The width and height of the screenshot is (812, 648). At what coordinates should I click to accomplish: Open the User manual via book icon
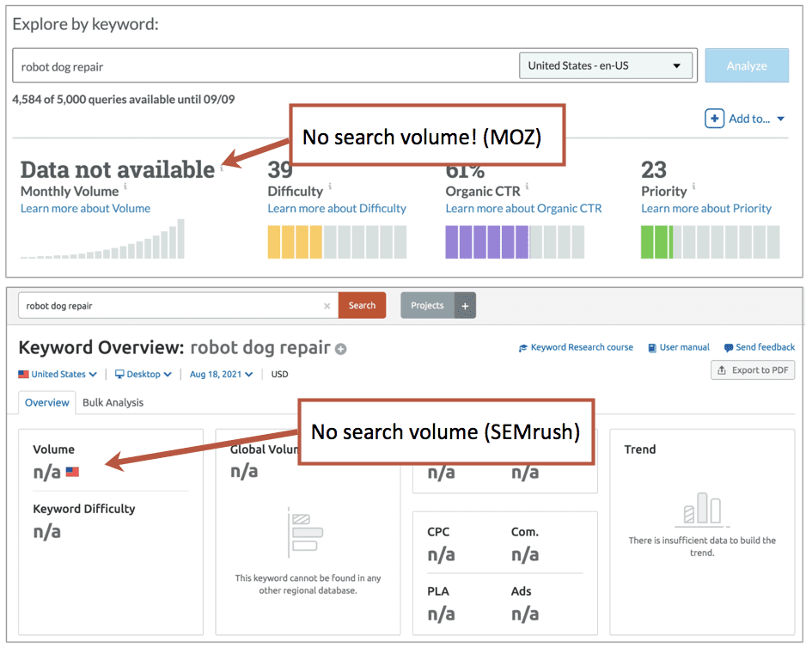click(x=650, y=347)
